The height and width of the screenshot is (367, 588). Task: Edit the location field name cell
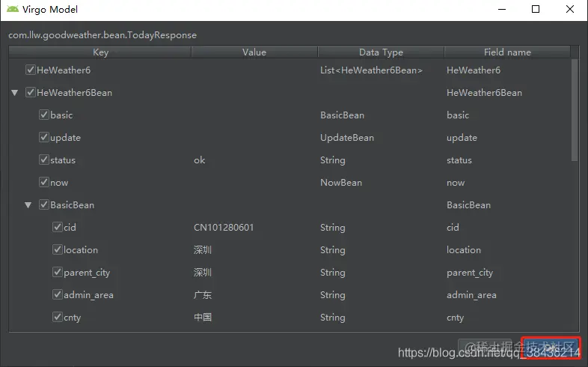tap(464, 250)
